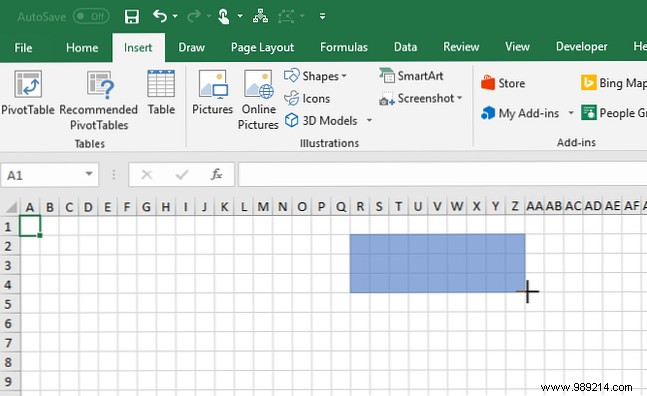The width and height of the screenshot is (647, 396).
Task: Switch to the Developer tab
Action: [581, 47]
